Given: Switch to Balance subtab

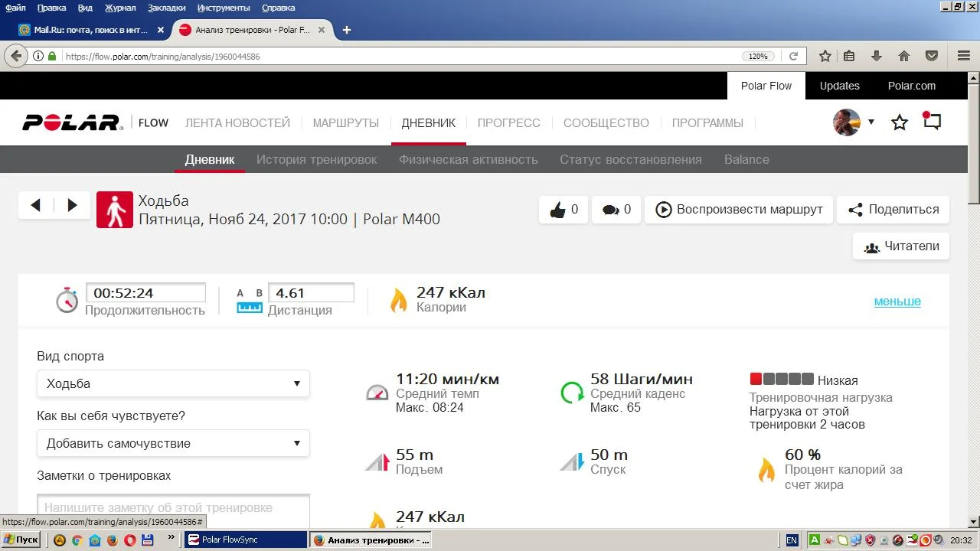Looking at the screenshot, I should coord(746,159).
